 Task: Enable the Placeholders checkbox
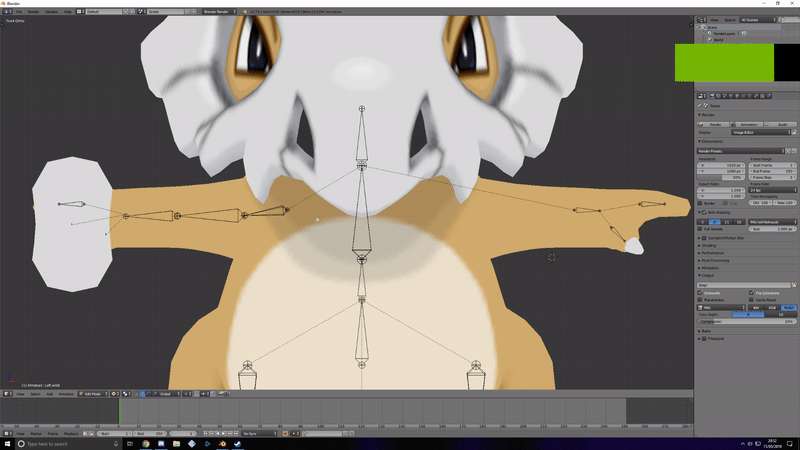point(701,300)
